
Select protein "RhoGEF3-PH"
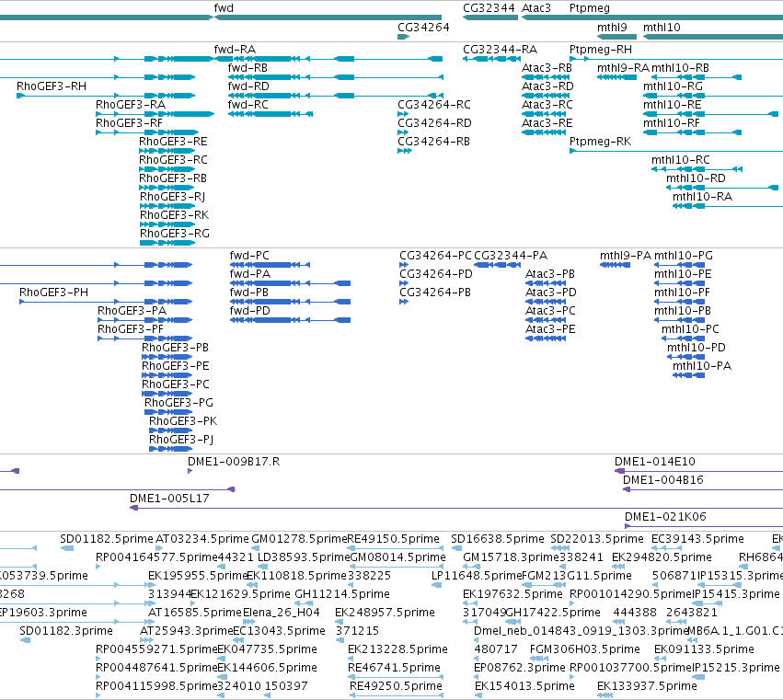pyautogui.click(x=53, y=293)
